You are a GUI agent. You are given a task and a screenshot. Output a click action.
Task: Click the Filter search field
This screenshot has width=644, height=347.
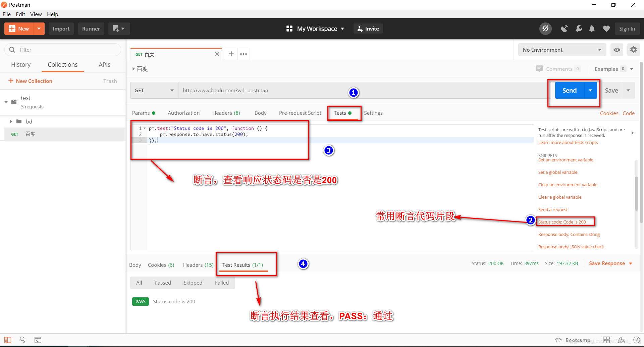click(63, 50)
